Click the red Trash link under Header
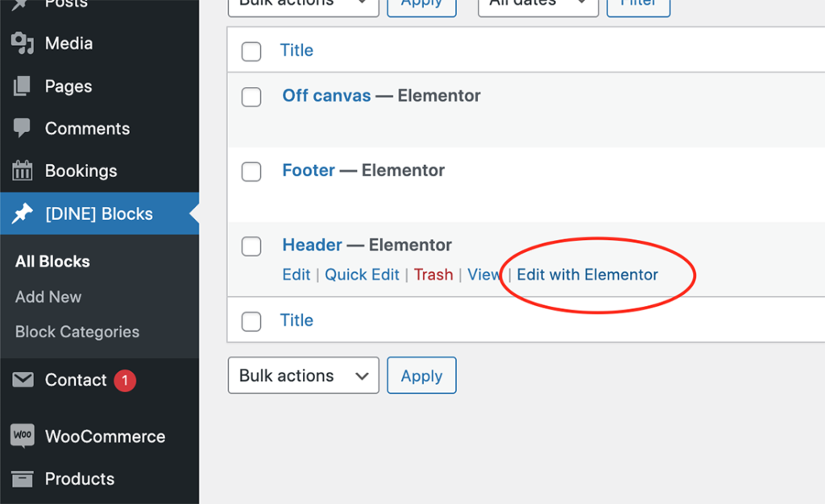825x504 pixels. point(433,275)
